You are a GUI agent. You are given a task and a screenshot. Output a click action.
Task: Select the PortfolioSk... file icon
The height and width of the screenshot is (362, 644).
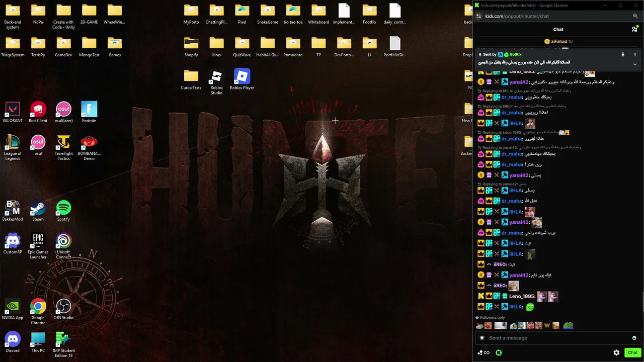395,46
